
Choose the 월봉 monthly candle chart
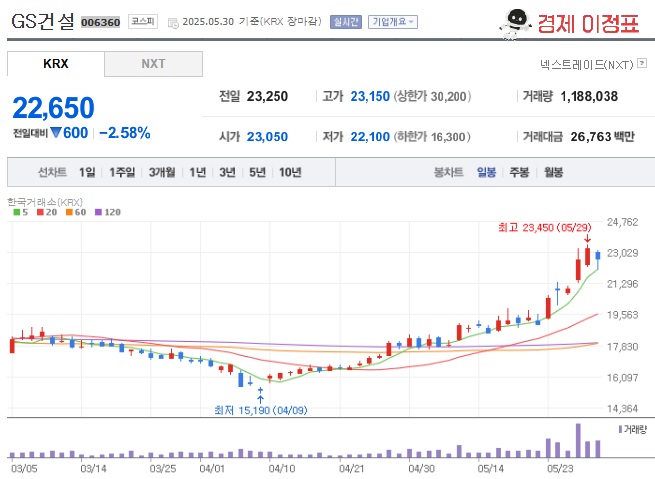[x=553, y=172]
